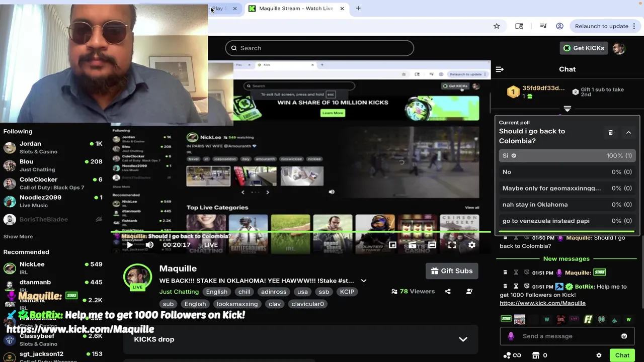Open the browser media control icon

[x=543, y=26]
